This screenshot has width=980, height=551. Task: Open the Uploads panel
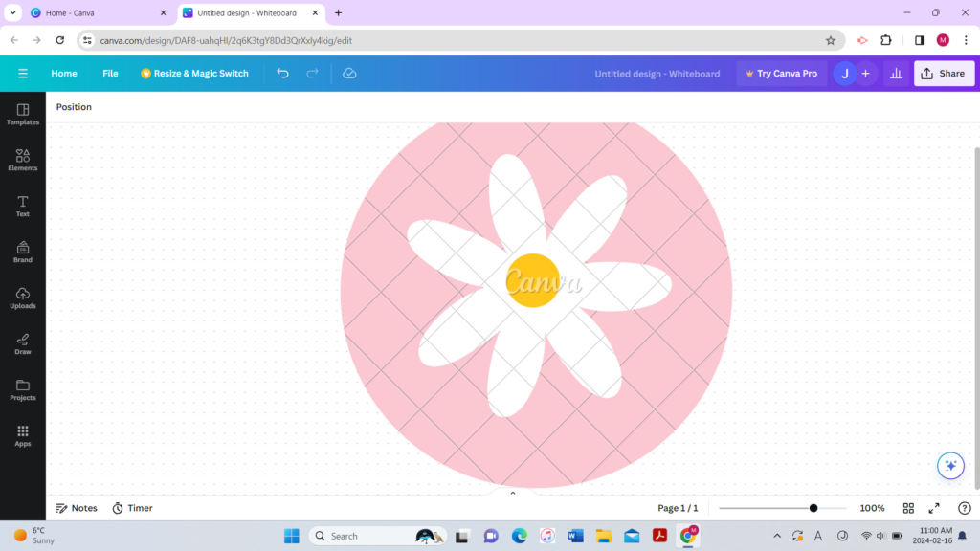coord(23,298)
